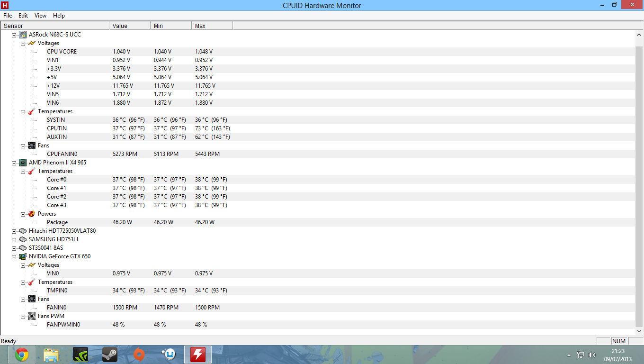Click the motherboard Voltages lightning icon
644x364 pixels.
click(x=32, y=43)
